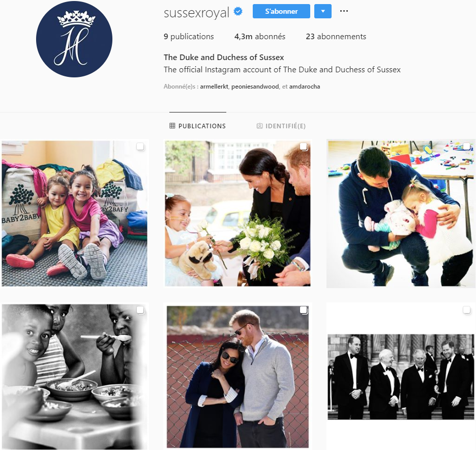Click the carousel icon on the father hugging child post
Image resolution: width=476 pixels, height=450 pixels.
click(467, 147)
